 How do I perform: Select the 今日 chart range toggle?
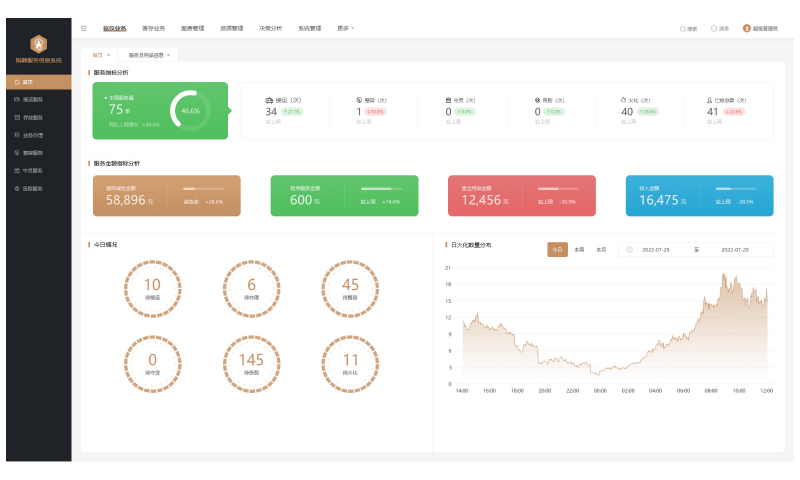tap(558, 249)
